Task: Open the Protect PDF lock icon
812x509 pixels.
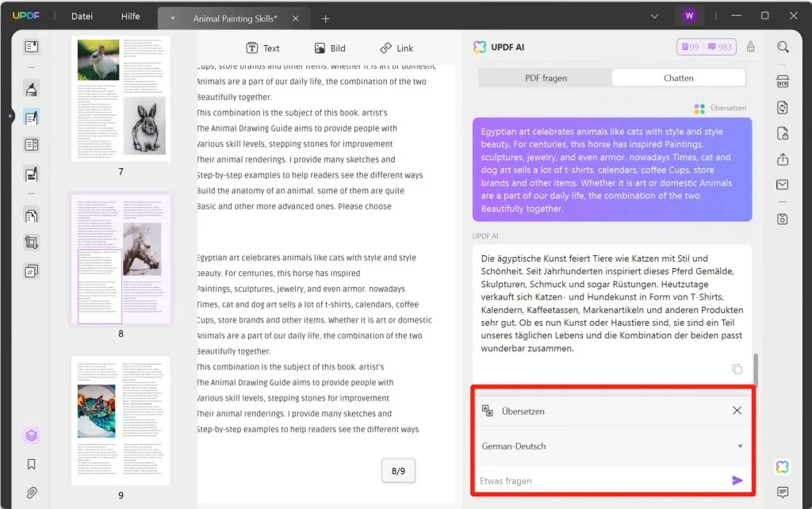Action: pos(783,133)
